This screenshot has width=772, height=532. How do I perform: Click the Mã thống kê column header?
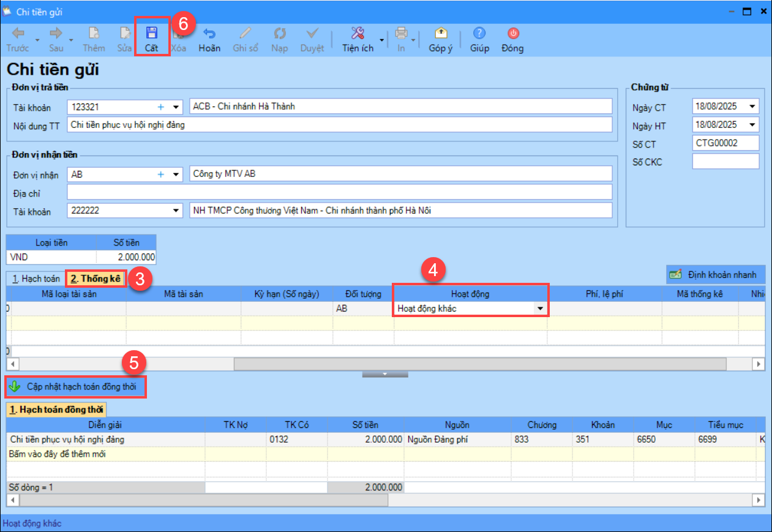click(x=700, y=294)
